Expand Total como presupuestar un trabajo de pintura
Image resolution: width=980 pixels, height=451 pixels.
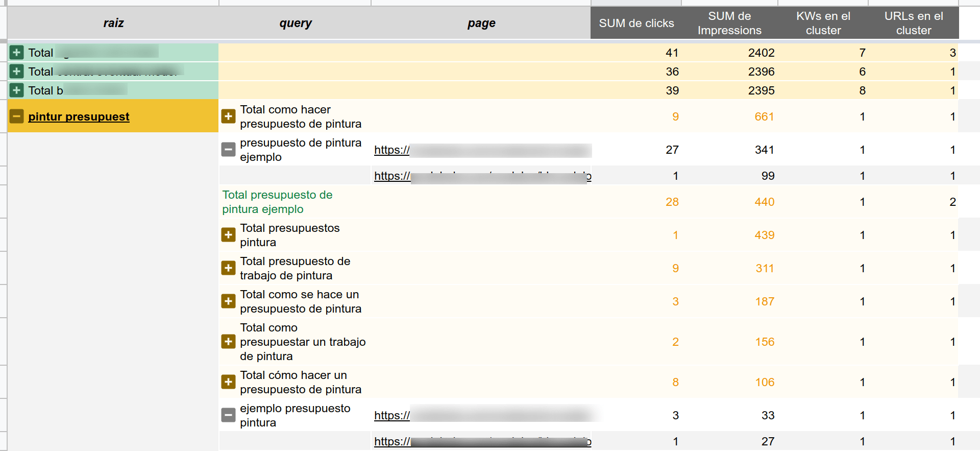coord(228,342)
